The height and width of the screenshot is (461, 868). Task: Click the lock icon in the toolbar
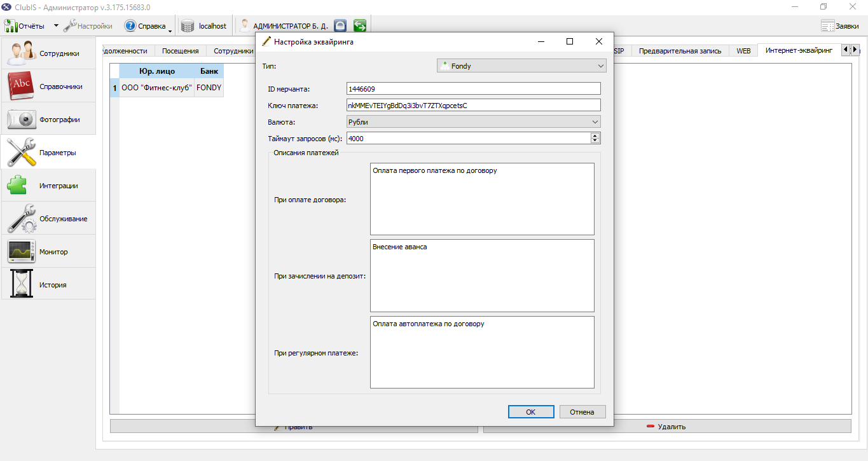pos(340,26)
